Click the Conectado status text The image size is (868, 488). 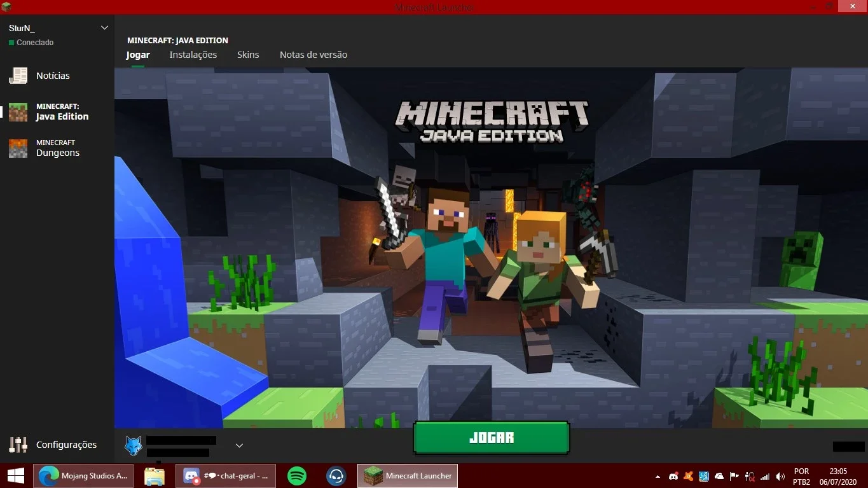[35, 43]
